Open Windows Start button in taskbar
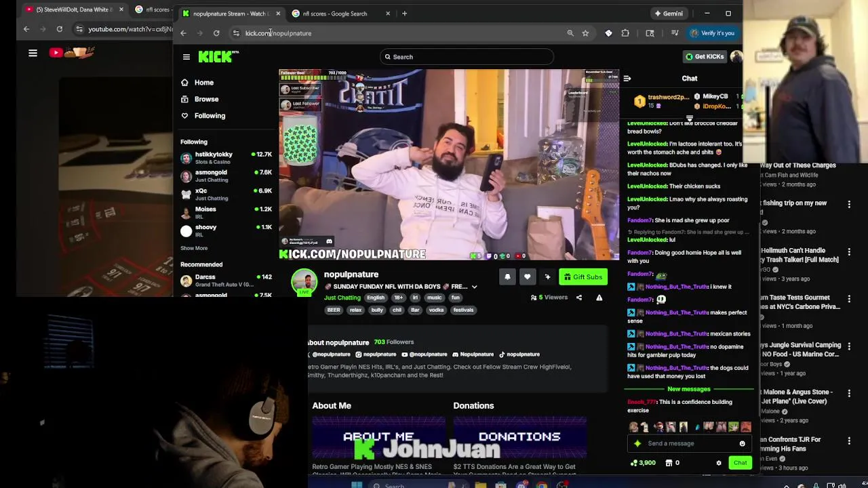The image size is (868, 488). pos(357,485)
